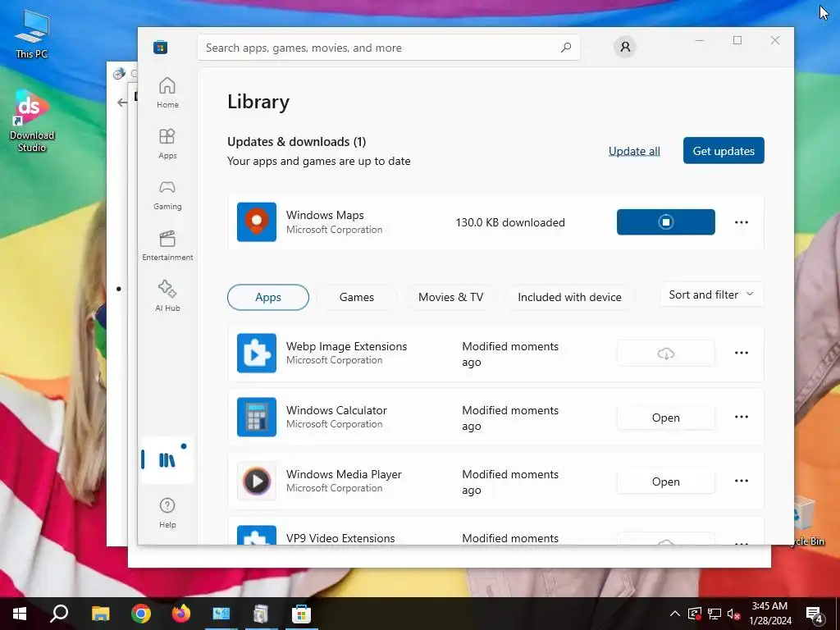Open the notification center icon
Viewport: 840px width, 630px height.
pos(815,614)
